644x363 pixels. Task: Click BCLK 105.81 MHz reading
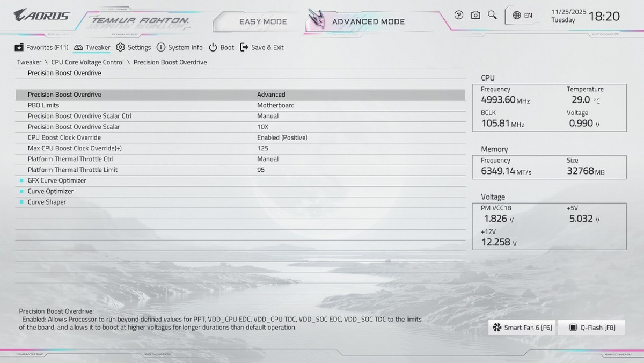pyautogui.click(x=503, y=124)
